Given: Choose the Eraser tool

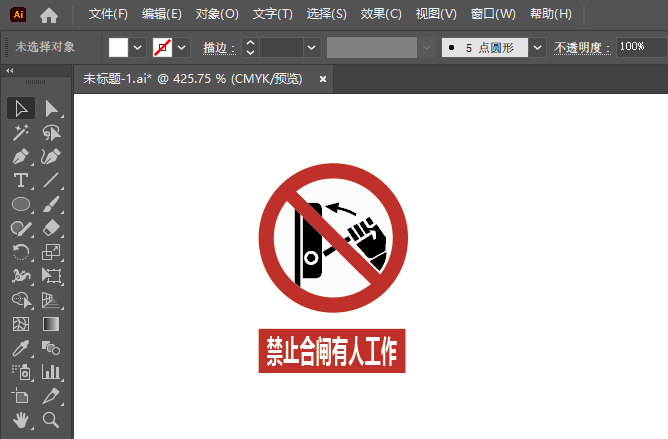Looking at the screenshot, I should pyautogui.click(x=51, y=228).
